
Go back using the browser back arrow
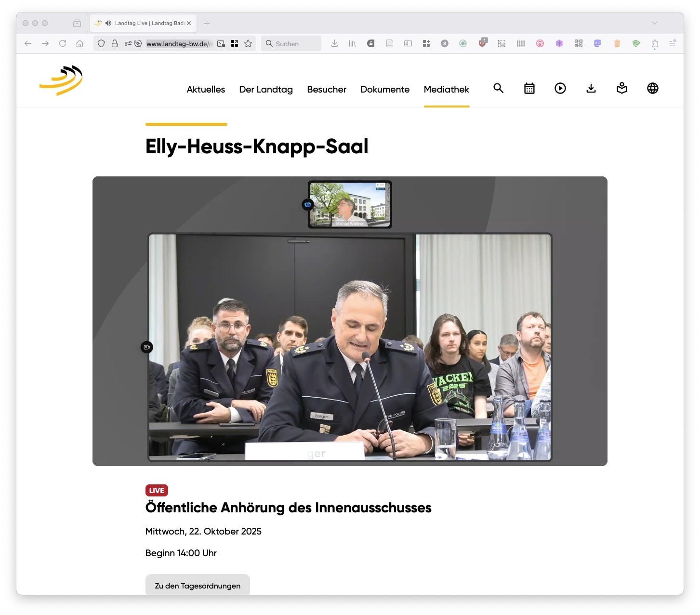click(27, 43)
